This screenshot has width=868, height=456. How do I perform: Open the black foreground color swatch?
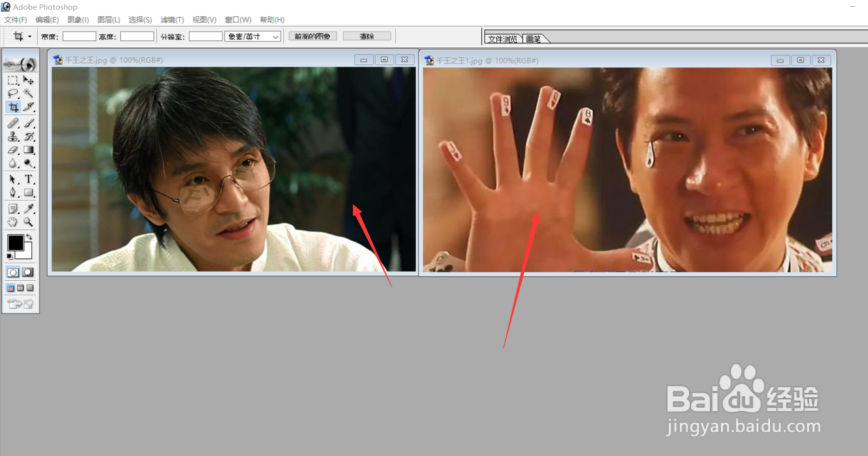click(x=15, y=242)
